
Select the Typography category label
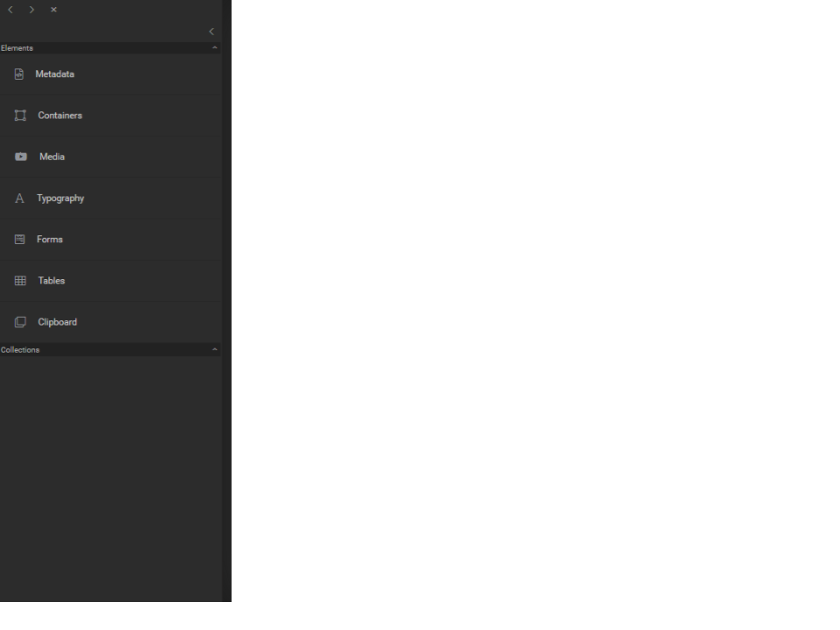coord(60,199)
